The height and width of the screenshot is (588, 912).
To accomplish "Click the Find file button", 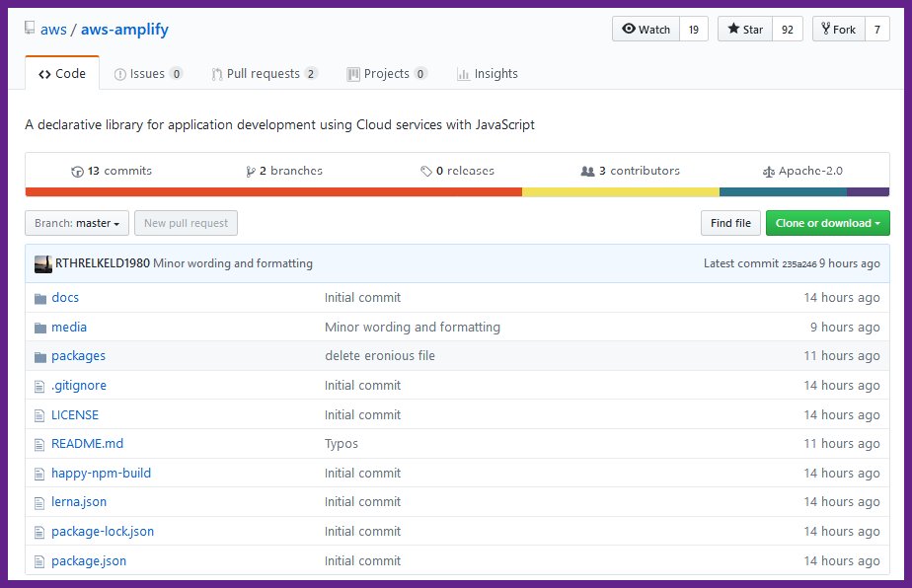I will coord(730,223).
